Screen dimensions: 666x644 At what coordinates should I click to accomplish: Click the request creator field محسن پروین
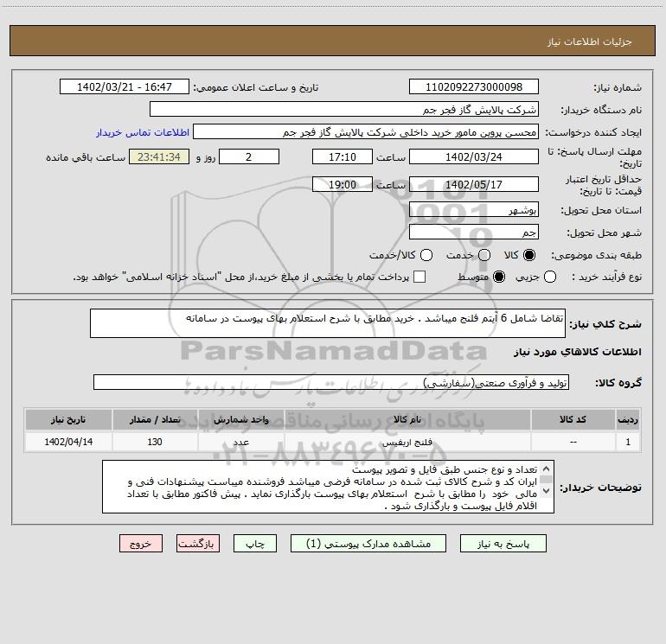pyautogui.click(x=366, y=132)
